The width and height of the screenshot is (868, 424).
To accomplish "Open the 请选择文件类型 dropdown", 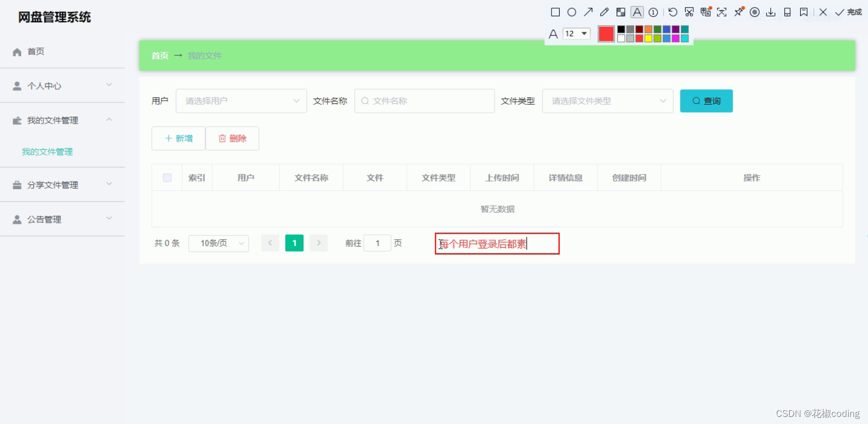I will [607, 101].
